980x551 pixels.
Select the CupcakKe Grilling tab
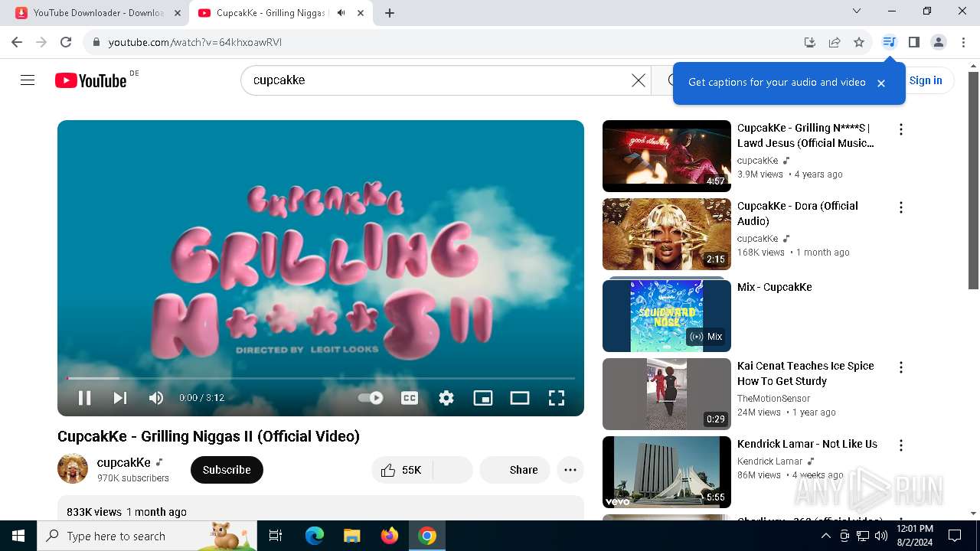tap(272, 13)
